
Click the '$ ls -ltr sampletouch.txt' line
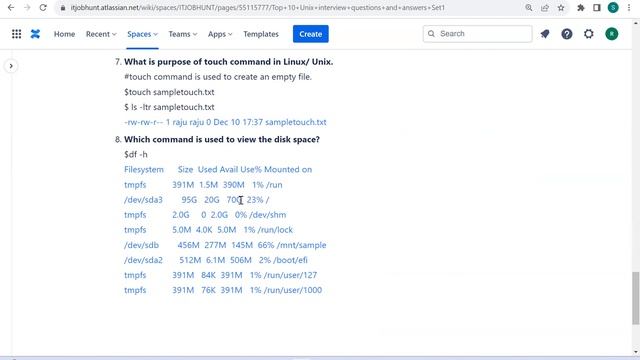169,107
